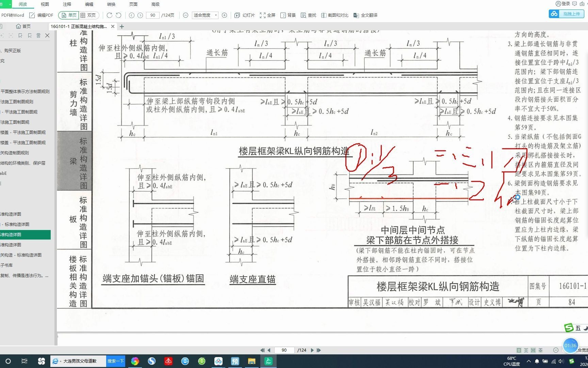Select two-page layout icon in status bar
This screenshot has width=588, height=368.
coord(526,350)
